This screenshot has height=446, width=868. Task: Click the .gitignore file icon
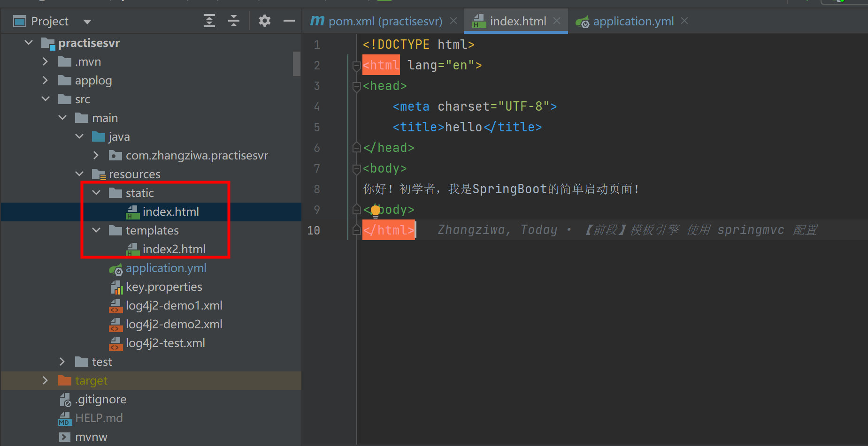click(x=65, y=400)
